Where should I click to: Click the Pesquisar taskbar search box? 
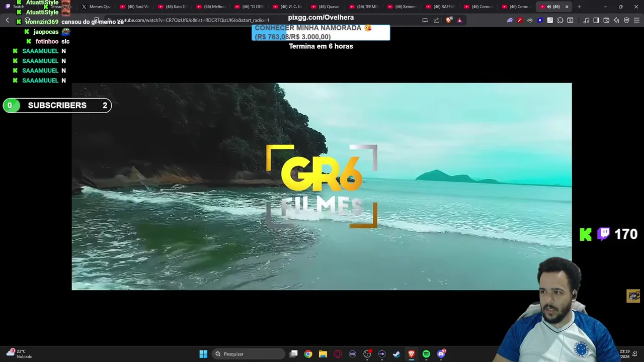pos(249,354)
